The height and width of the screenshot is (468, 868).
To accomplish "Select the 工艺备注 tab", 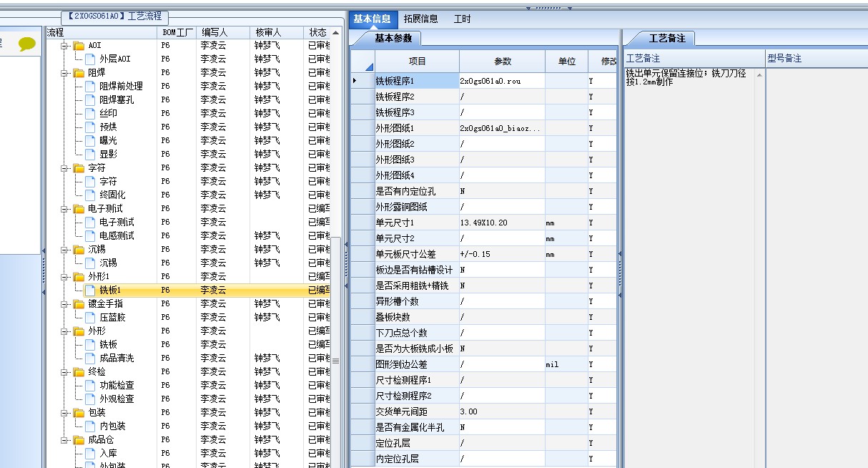I will pos(666,39).
